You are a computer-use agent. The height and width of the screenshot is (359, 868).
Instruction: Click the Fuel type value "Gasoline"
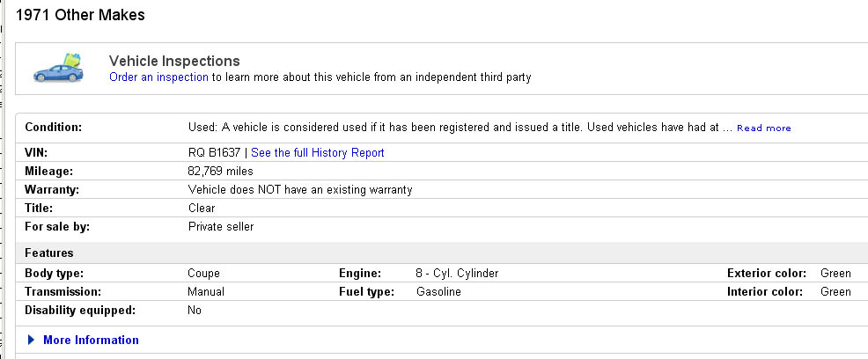point(438,292)
